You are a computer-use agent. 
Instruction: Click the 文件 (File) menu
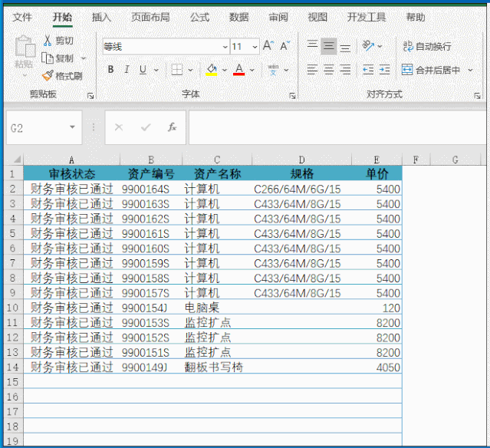pyautogui.click(x=22, y=17)
